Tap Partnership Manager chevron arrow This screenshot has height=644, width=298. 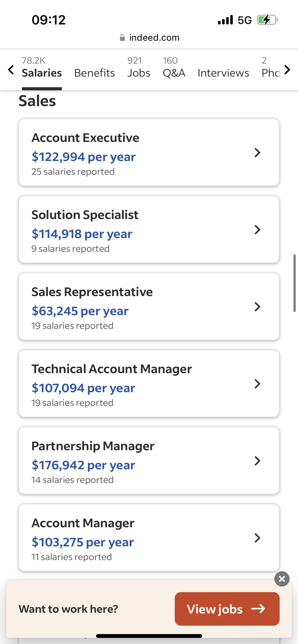pos(258,461)
